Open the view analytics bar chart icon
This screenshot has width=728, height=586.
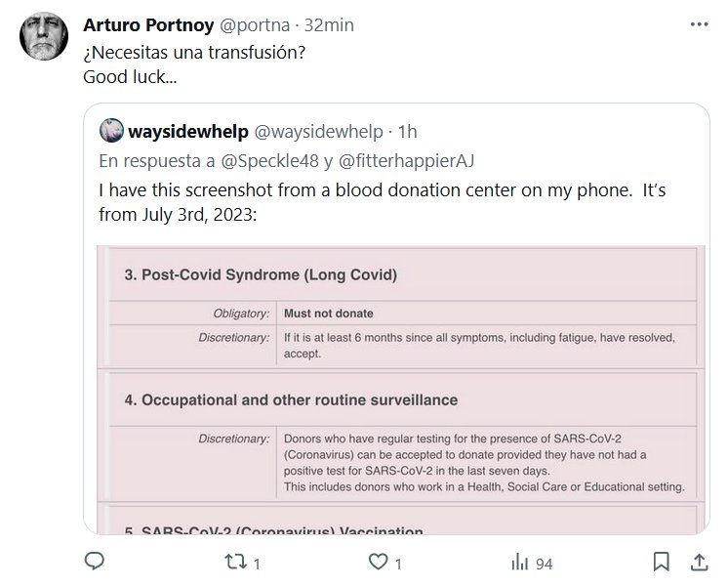coord(521,563)
